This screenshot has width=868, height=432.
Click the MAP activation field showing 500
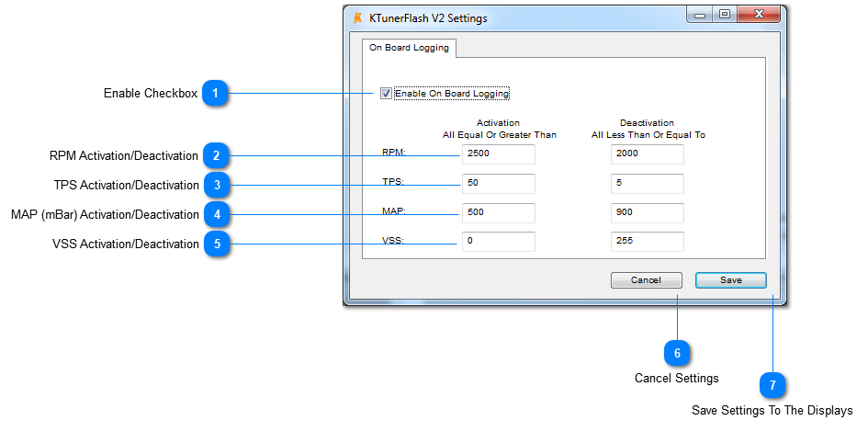499,212
